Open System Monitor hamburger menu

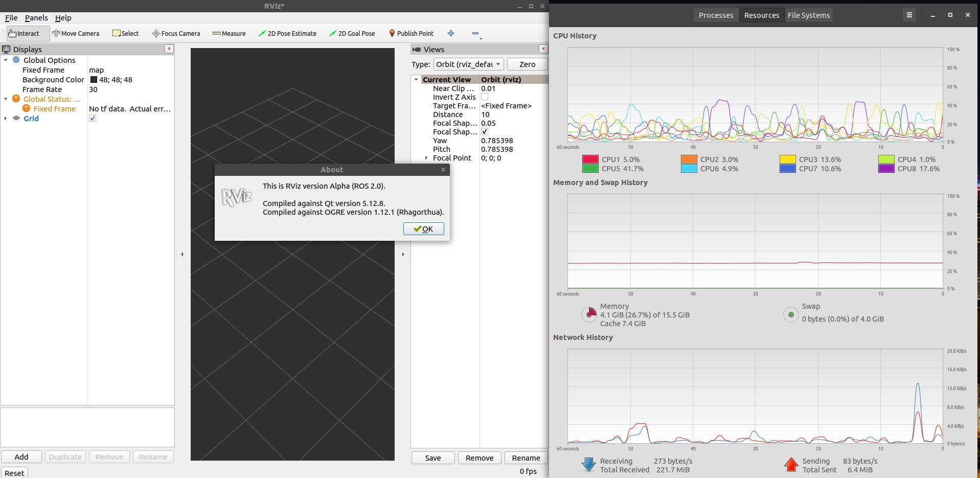click(909, 15)
